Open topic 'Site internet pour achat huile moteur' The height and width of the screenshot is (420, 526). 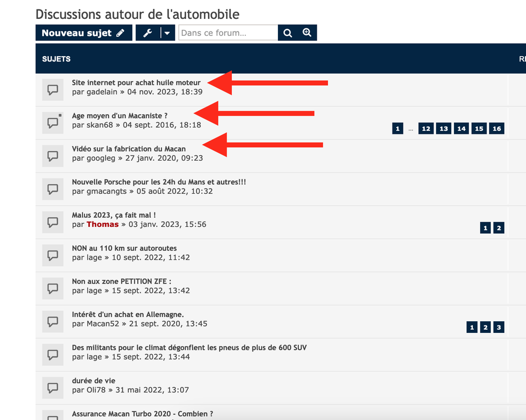(136, 82)
